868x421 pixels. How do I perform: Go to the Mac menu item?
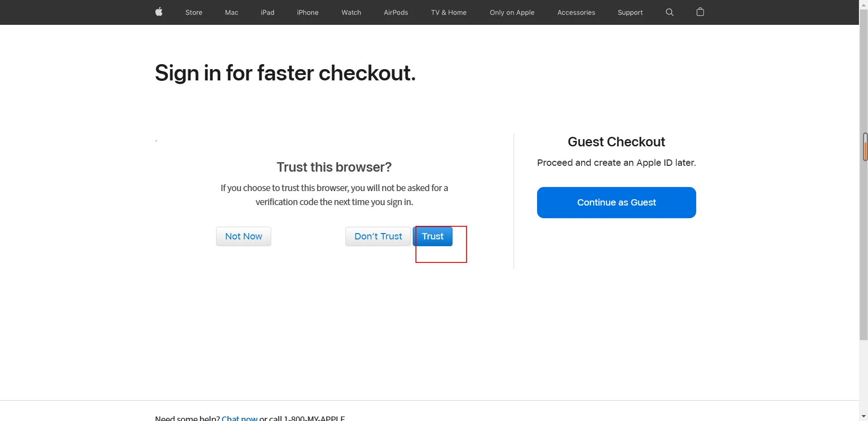point(231,13)
